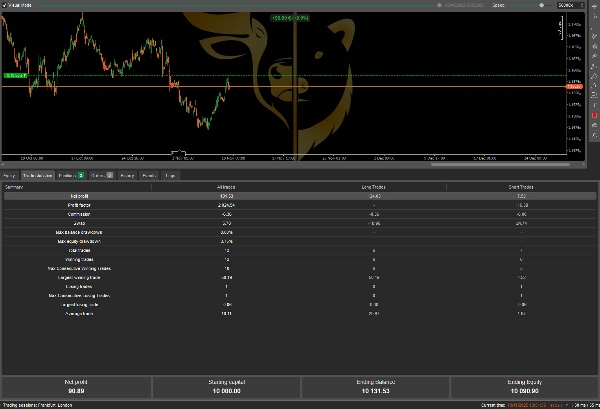Select the crosshair cursor tool icon

(x=594, y=6)
